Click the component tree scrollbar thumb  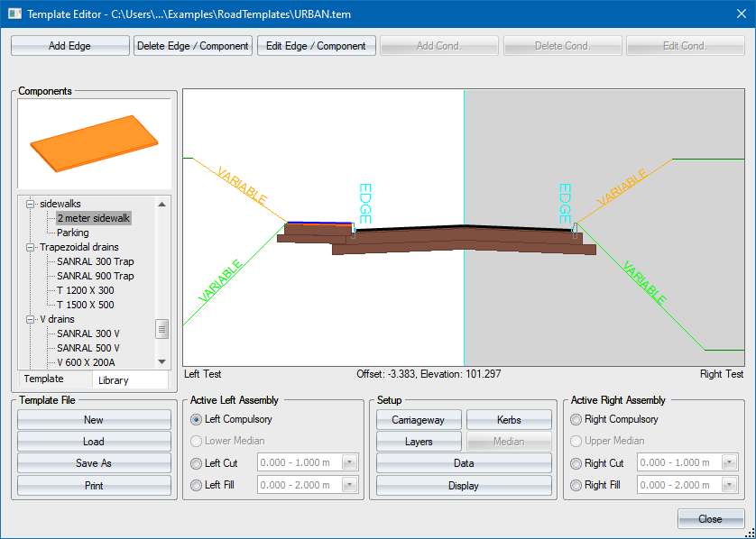coord(162,329)
